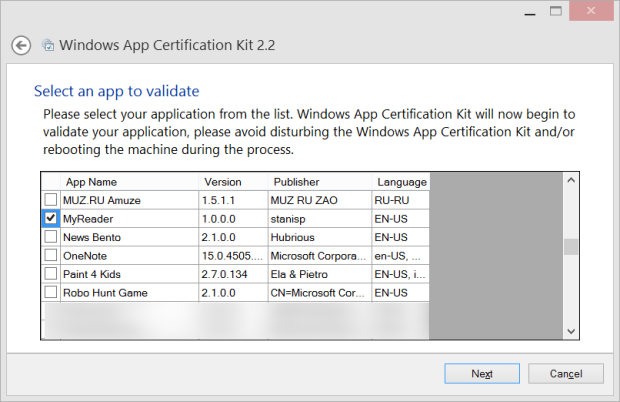Click the app list scrollbar thumb
Image resolution: width=620 pixels, height=402 pixels.
pos(571,247)
